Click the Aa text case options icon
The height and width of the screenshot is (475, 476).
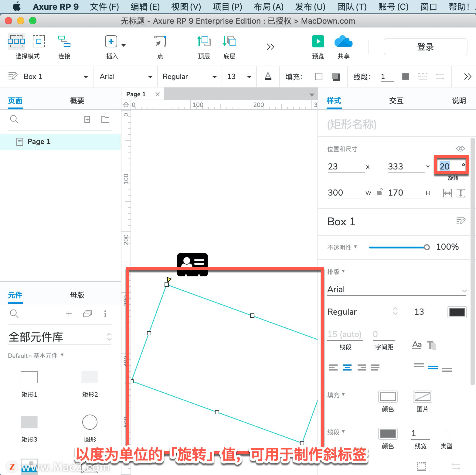click(417, 345)
